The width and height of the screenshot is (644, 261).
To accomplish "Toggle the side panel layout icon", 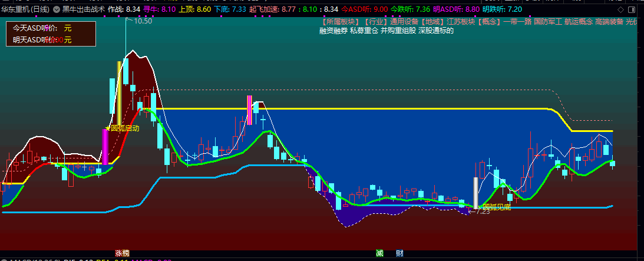I will point(631,9).
